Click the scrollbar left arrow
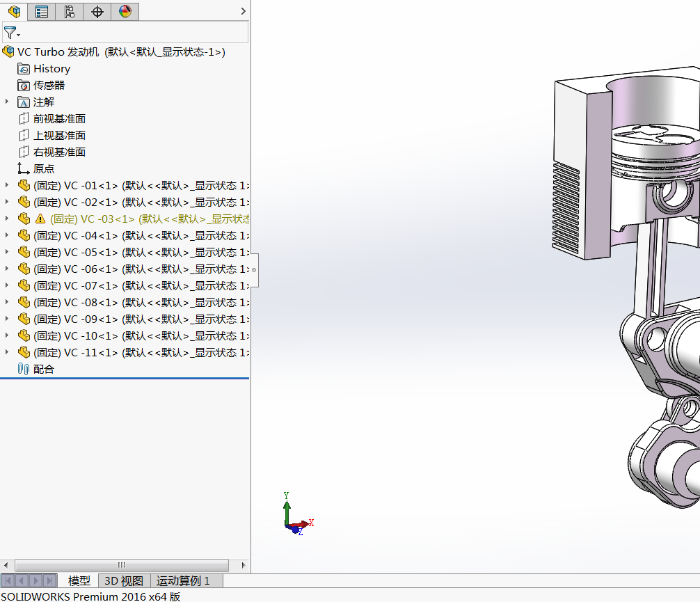This screenshot has width=700, height=602. point(6,565)
